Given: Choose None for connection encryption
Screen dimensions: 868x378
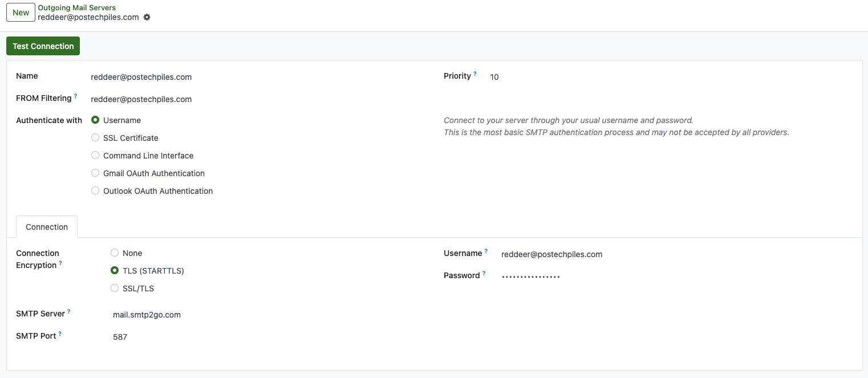Looking at the screenshot, I should tap(115, 253).
